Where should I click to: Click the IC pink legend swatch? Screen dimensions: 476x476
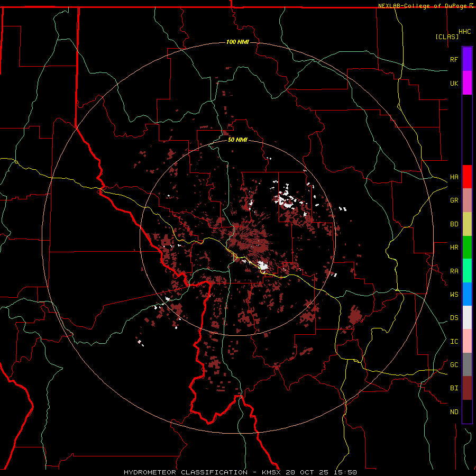(467, 341)
